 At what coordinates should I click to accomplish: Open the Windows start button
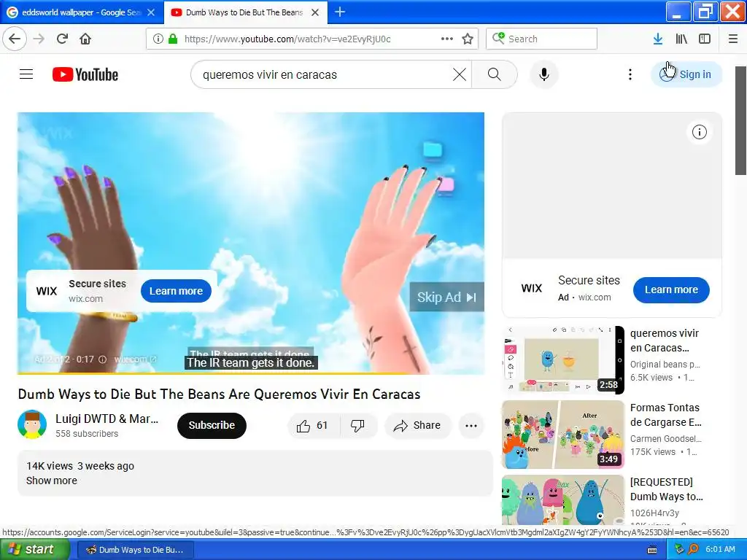(35, 549)
